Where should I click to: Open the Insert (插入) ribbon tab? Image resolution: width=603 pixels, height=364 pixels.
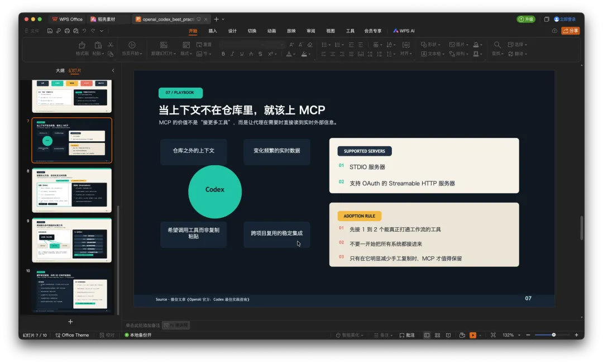pyautogui.click(x=213, y=31)
